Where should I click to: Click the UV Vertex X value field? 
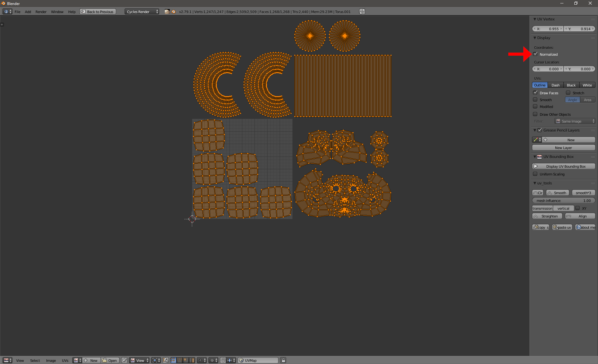click(x=548, y=29)
